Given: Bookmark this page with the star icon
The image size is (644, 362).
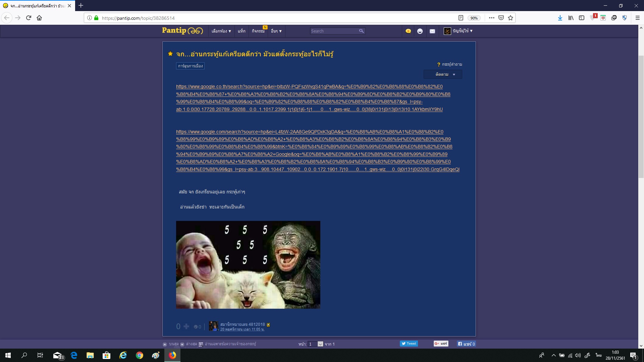Looking at the screenshot, I should [511, 18].
